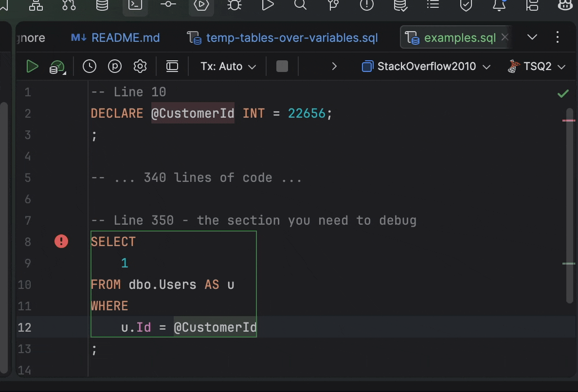
Task: Open the editor tabs three-dot menu
Action: tap(558, 37)
